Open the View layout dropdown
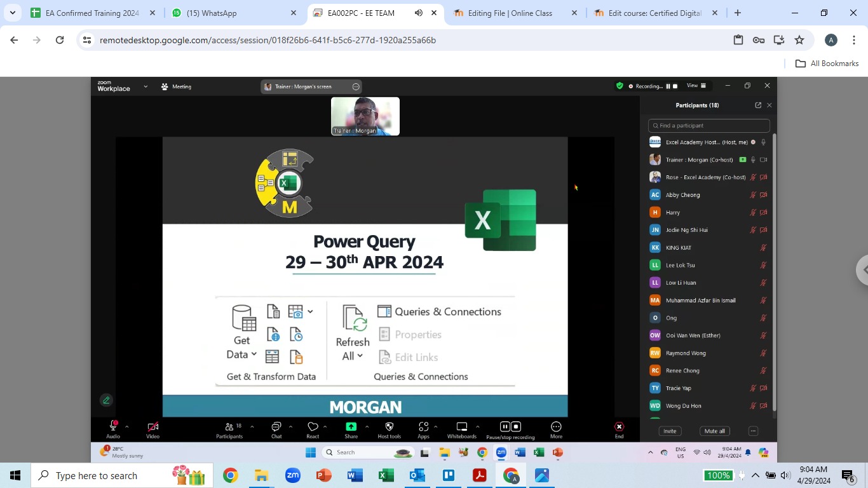Viewport: 868px width, 488px height. pos(696,86)
